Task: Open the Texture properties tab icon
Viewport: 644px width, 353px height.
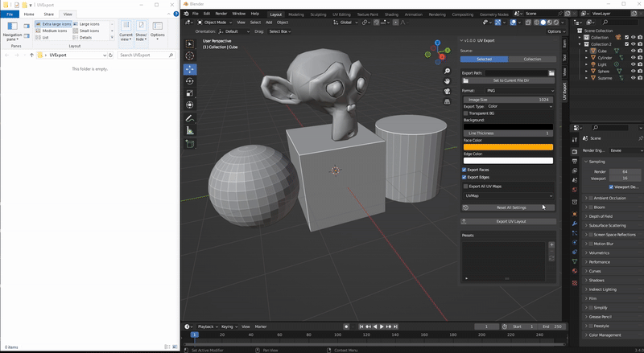Action: coord(575,283)
